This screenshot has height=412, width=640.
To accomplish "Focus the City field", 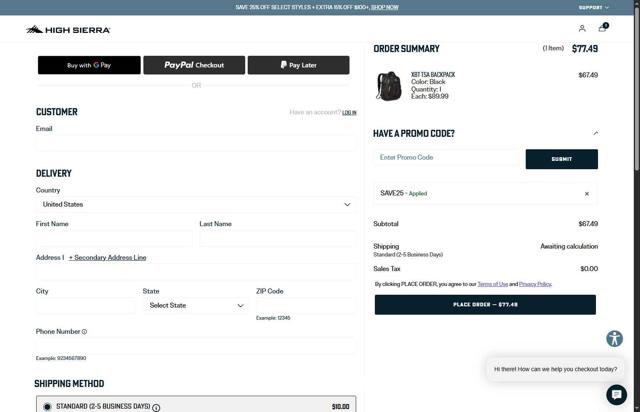I will tap(86, 305).
